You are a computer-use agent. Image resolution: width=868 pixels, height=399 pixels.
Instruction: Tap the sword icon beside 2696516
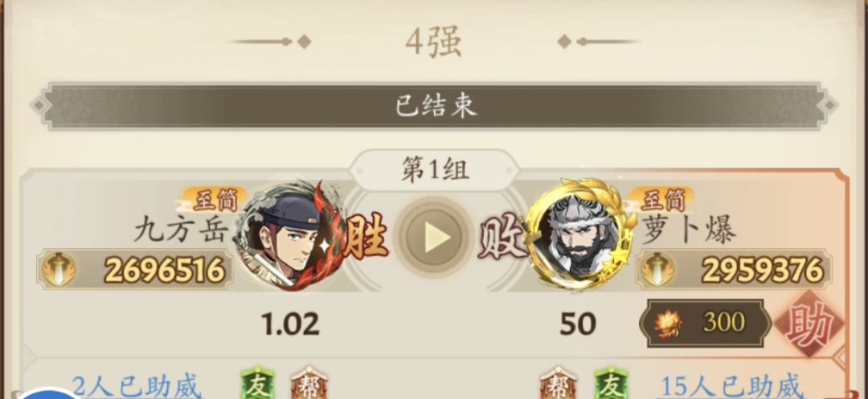click(59, 270)
